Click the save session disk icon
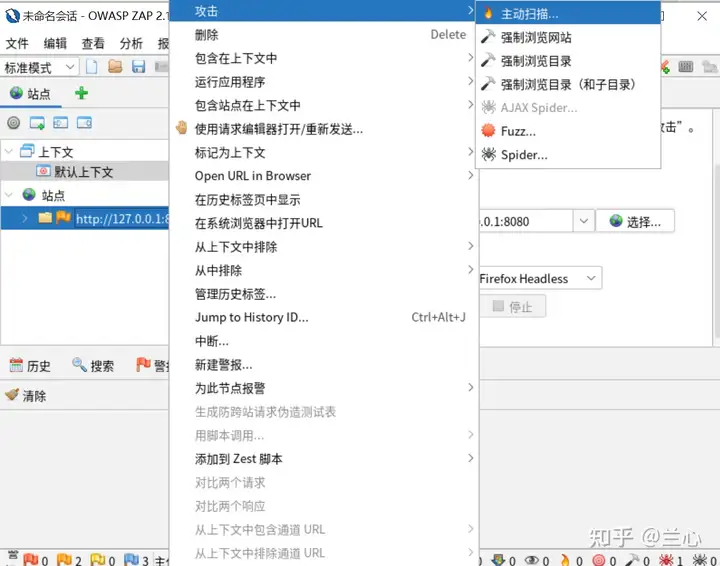720x566 pixels. click(138, 67)
